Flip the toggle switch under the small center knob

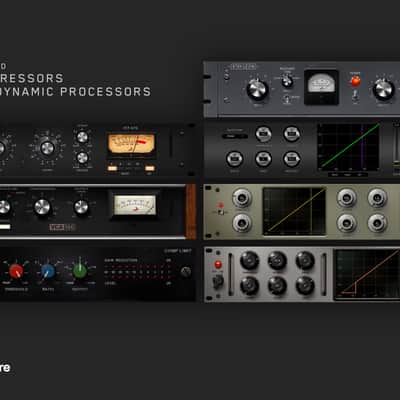287,99
